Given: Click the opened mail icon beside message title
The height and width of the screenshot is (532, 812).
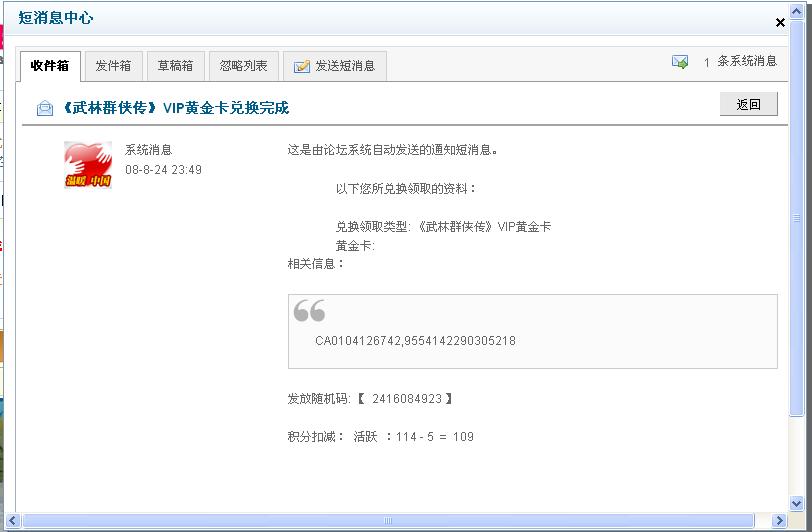Looking at the screenshot, I should click(45, 108).
